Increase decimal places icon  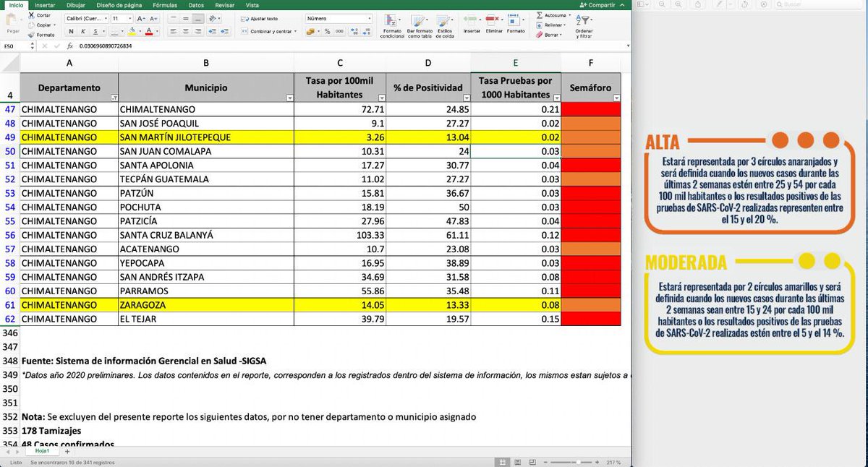pyautogui.click(x=353, y=32)
